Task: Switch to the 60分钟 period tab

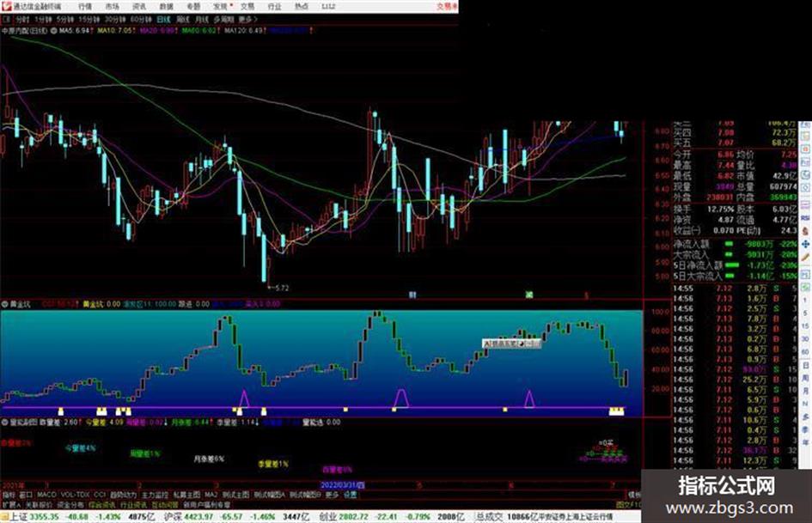Action: (x=141, y=19)
